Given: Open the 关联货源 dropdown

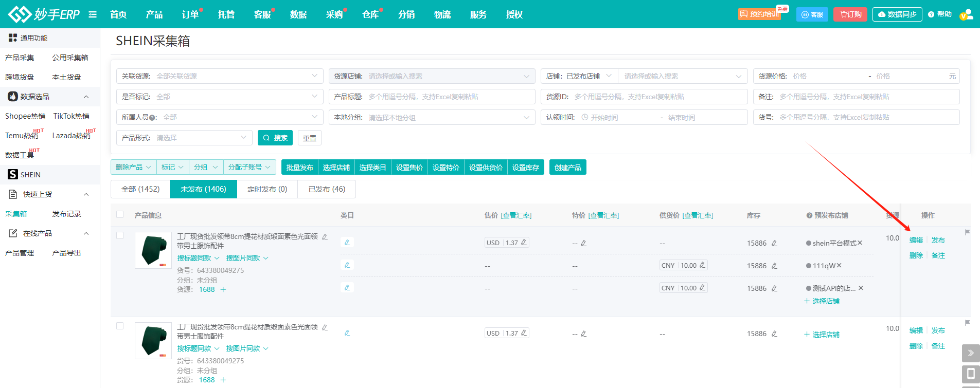Looking at the screenshot, I should (220, 76).
